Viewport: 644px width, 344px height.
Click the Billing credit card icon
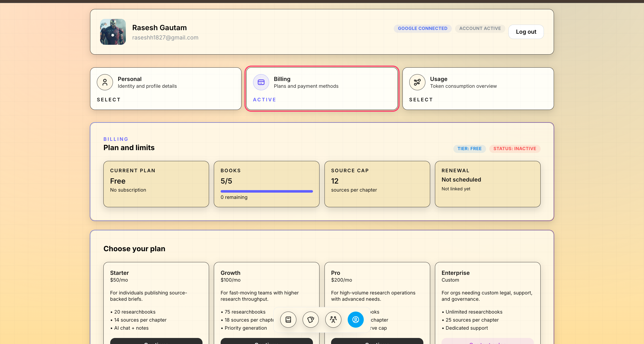click(261, 82)
